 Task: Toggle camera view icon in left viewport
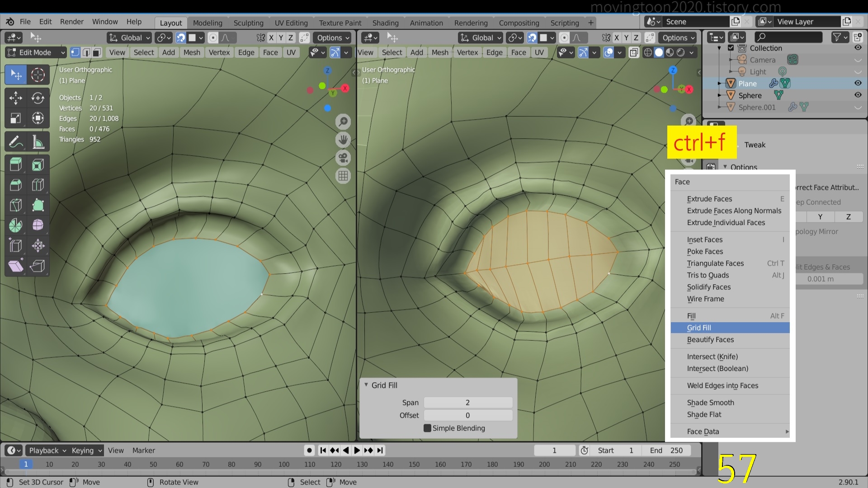(343, 158)
